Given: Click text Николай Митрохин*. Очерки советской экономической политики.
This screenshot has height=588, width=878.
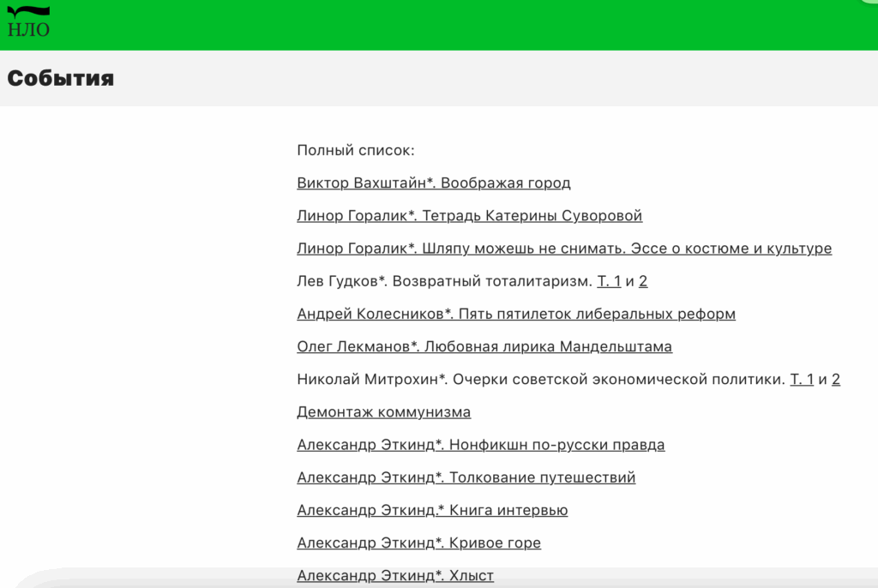Looking at the screenshot, I should pyautogui.click(x=541, y=380).
